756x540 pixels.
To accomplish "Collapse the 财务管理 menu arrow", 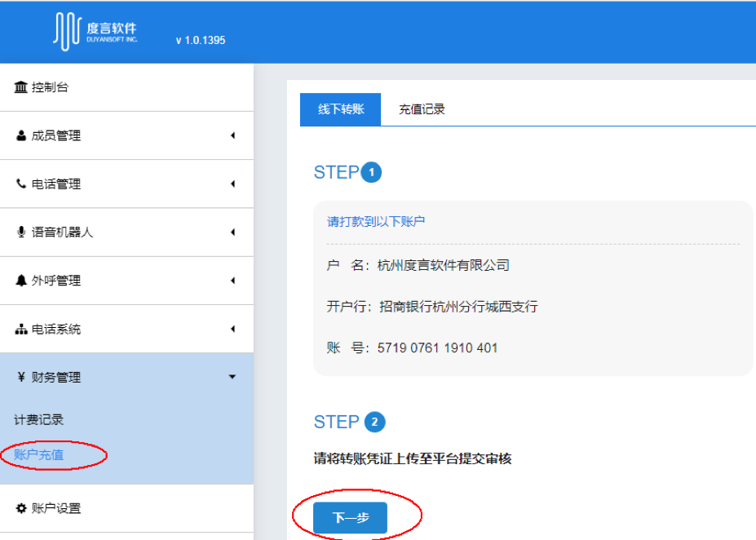I will click(232, 377).
